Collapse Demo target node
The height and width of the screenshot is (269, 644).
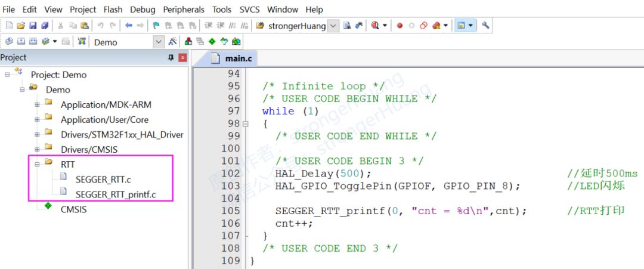[x=22, y=89]
